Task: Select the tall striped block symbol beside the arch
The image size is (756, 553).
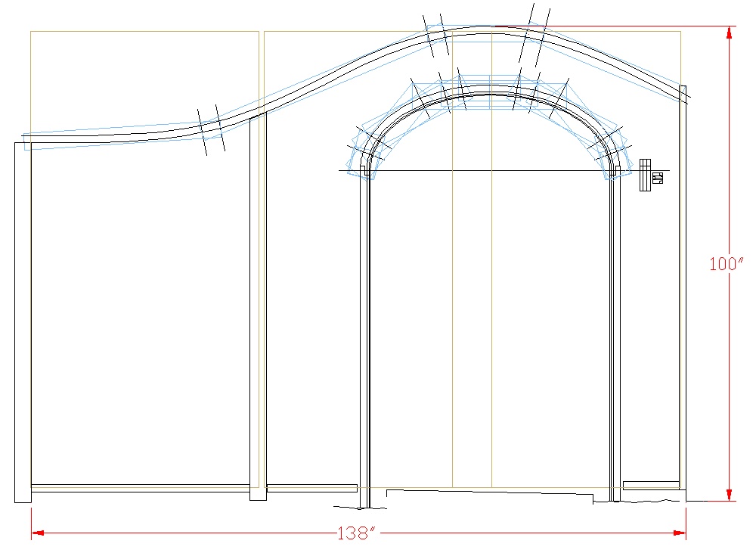Action: tap(645, 176)
